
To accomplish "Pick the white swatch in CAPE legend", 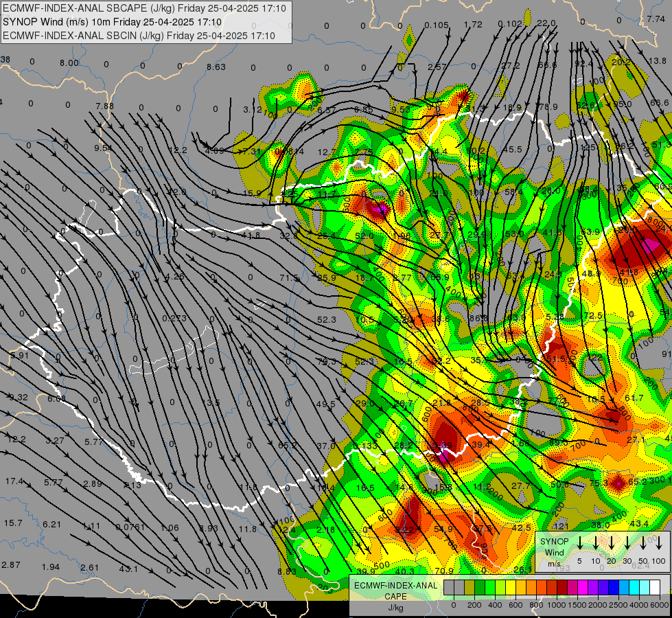I will [654, 588].
